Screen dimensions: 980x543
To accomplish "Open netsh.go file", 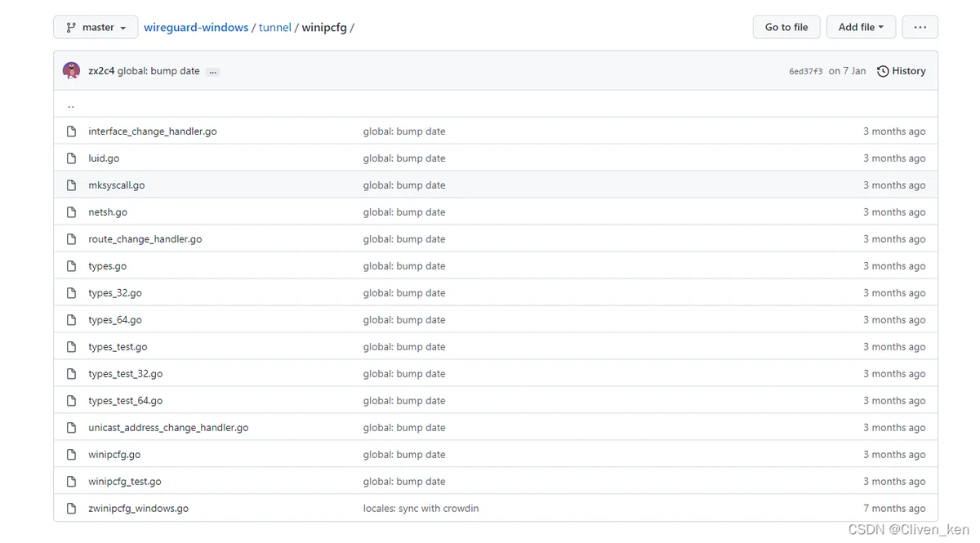I will pyautogui.click(x=108, y=212).
